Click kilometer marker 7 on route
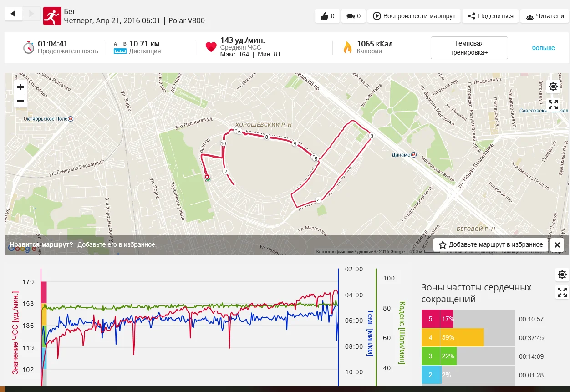Viewport: 570px width, 392px height. [225, 172]
